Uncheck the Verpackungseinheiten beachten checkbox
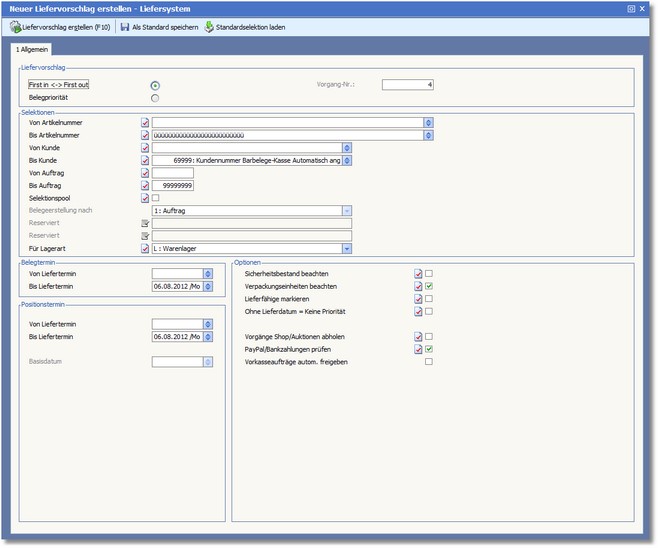This screenshot has width=658, height=548. 429,286
